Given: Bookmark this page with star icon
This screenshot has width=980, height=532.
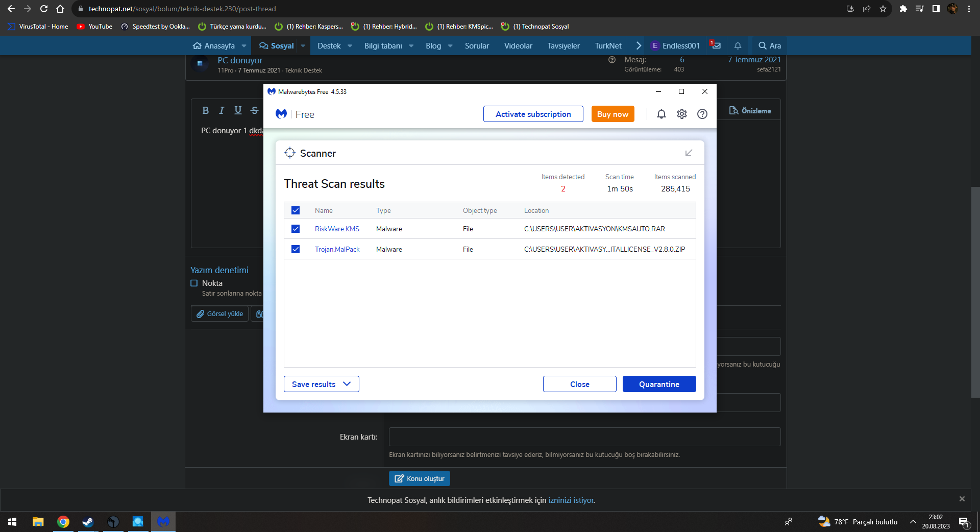Looking at the screenshot, I should tap(883, 9).
